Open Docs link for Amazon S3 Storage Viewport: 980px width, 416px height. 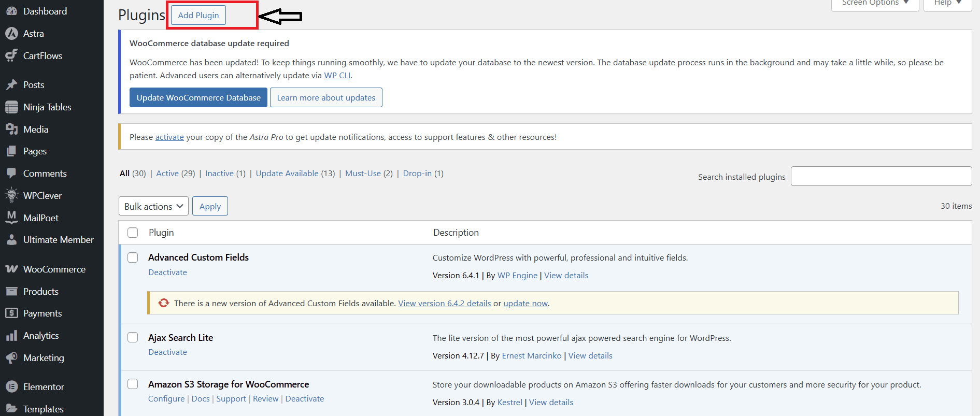pos(201,398)
